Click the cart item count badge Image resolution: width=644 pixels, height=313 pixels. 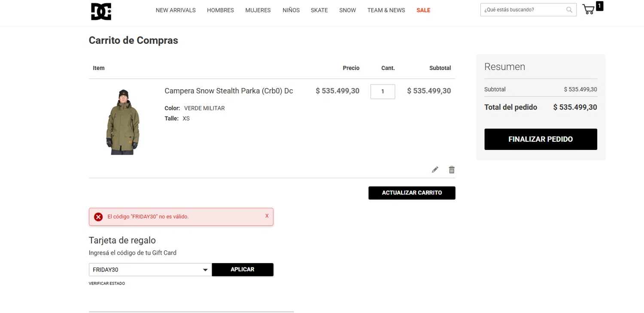click(599, 6)
